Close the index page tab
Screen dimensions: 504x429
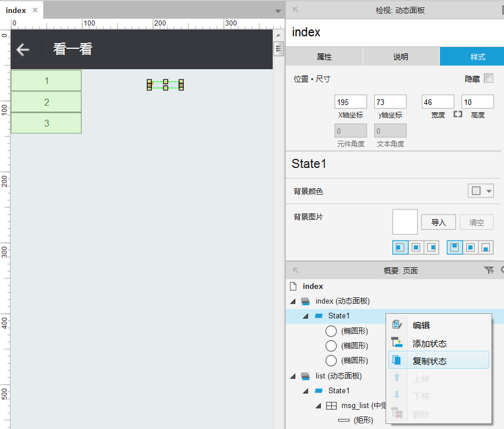click(x=35, y=10)
